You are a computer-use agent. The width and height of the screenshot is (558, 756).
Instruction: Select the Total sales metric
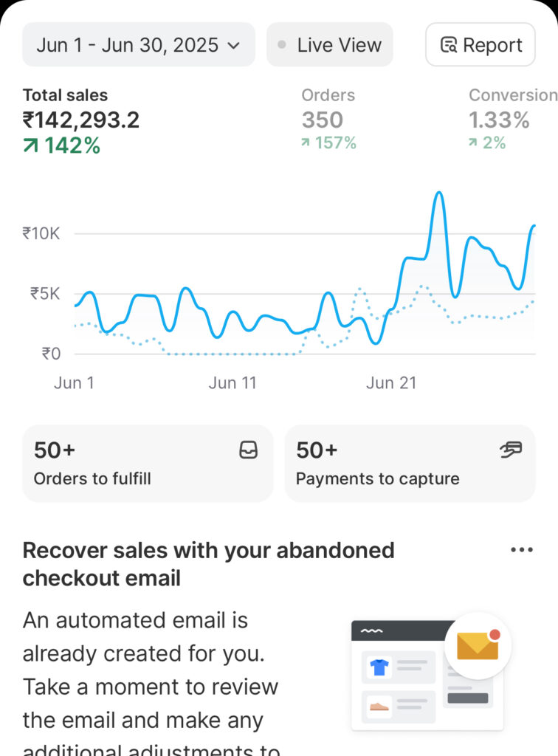[81, 120]
